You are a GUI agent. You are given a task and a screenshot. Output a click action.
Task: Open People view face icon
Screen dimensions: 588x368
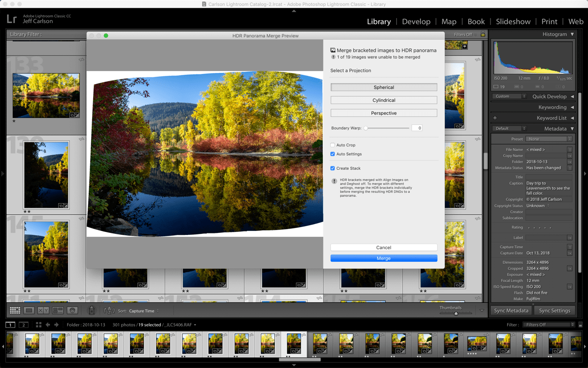73,310
